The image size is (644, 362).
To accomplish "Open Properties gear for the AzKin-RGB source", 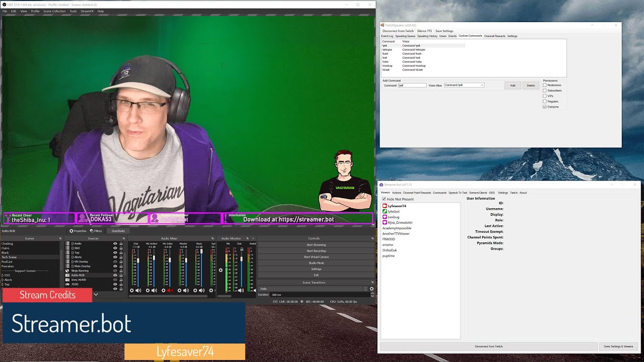I will pos(78,231).
